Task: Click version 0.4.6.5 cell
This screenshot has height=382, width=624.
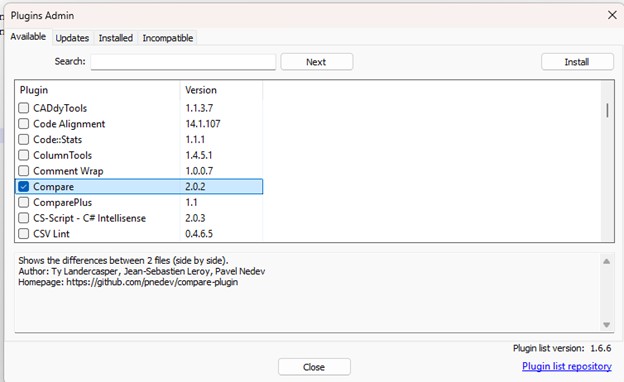Action: point(199,234)
